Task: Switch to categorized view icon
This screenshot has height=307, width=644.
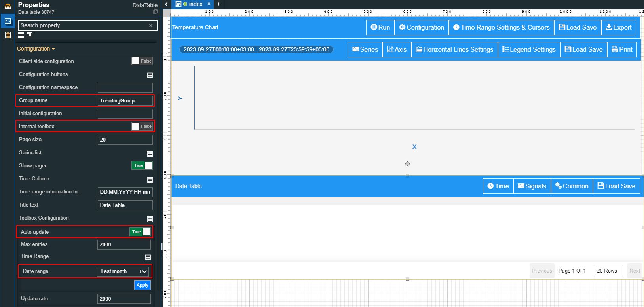Action: [29, 35]
